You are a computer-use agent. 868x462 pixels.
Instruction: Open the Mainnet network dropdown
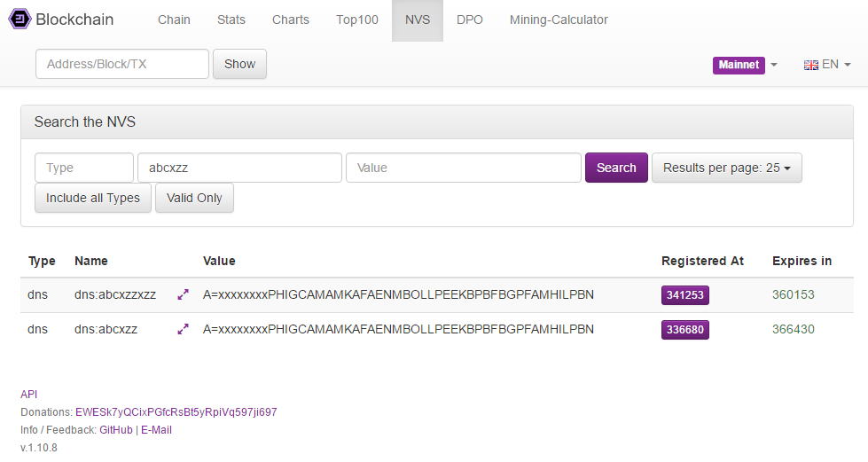tap(745, 65)
